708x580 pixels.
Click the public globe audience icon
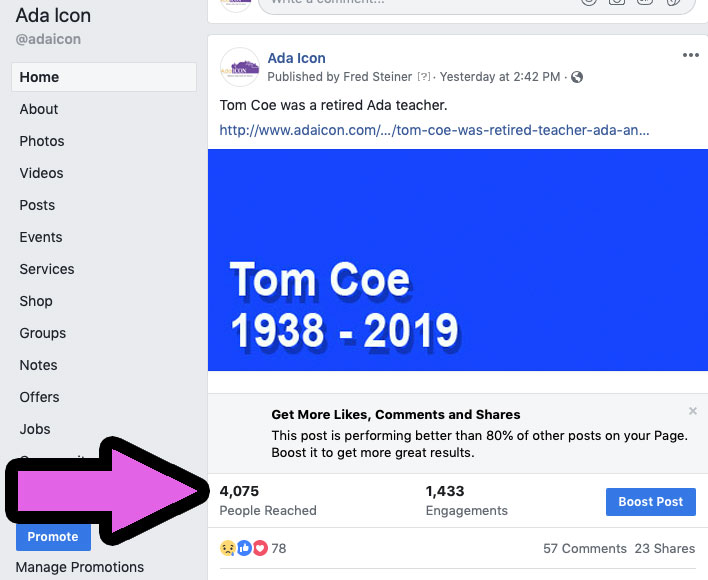577,77
